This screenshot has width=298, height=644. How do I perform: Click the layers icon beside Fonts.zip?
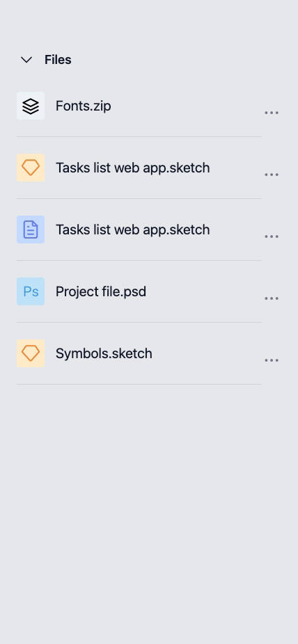31,106
